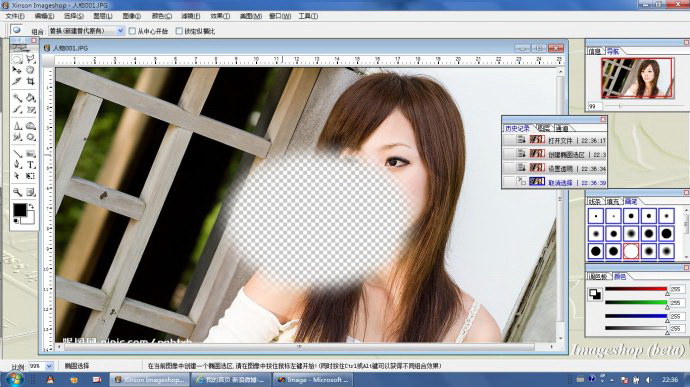Screen dimensions: 690x387
Task: Click the ellipse mode icon in options bar
Action: [16, 30]
